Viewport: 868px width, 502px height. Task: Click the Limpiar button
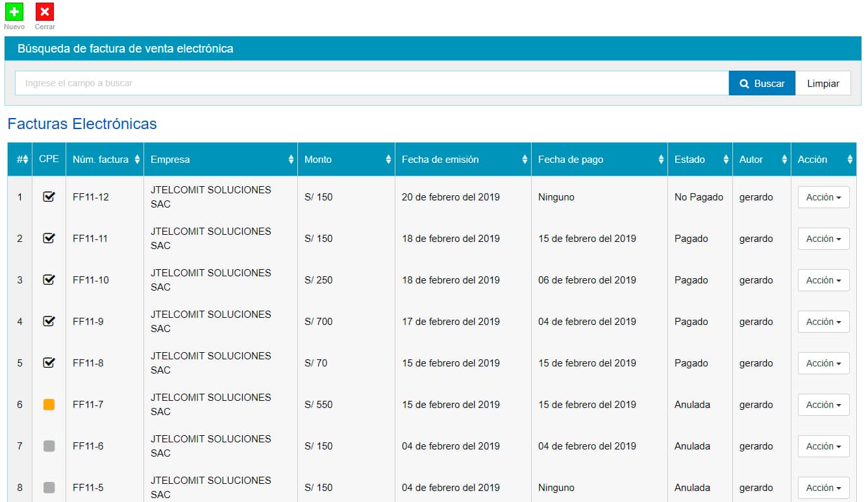(x=823, y=84)
